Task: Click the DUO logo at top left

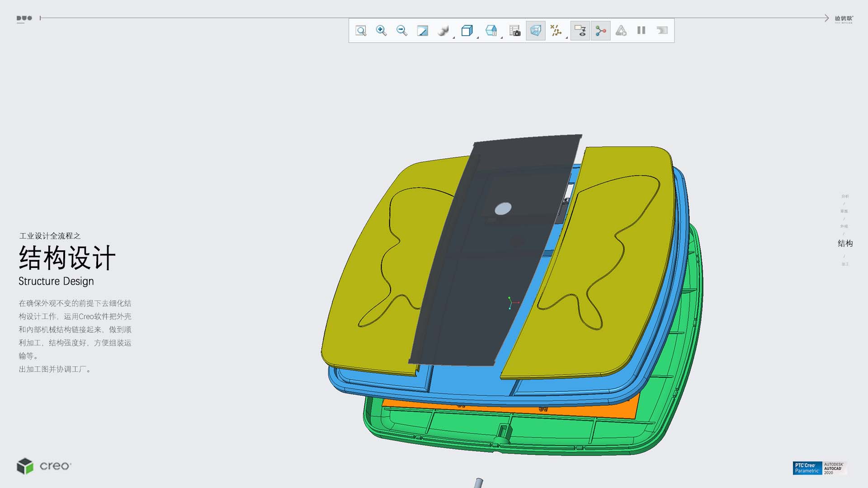Action: click(24, 19)
